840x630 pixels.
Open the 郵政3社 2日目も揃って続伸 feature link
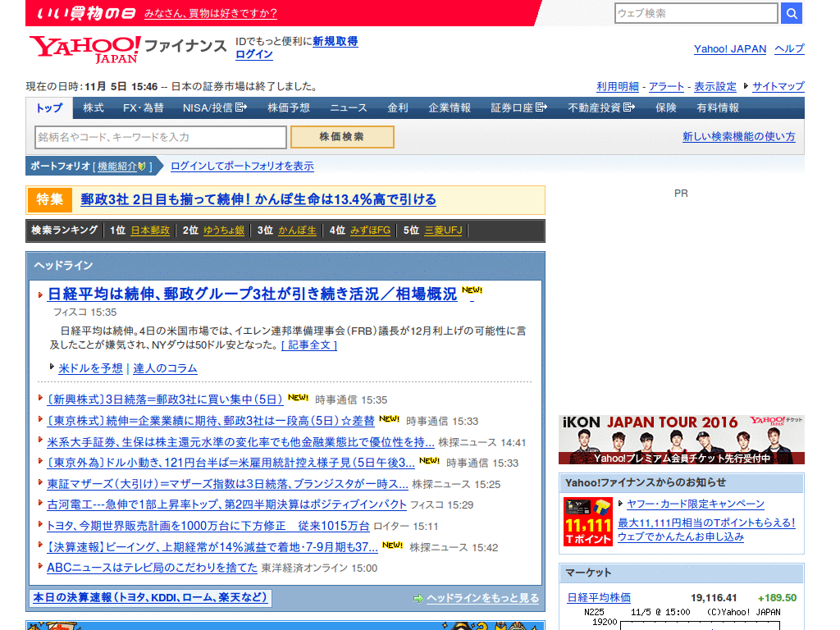[258, 199]
